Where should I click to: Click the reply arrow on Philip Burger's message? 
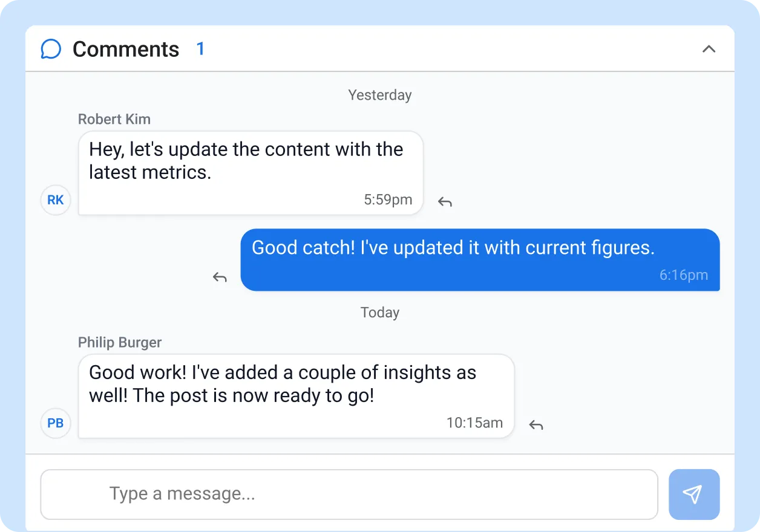pyautogui.click(x=536, y=426)
